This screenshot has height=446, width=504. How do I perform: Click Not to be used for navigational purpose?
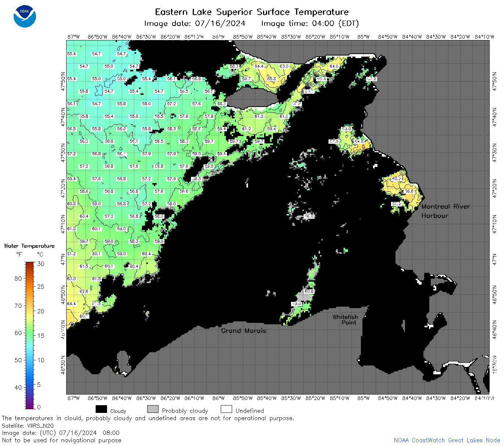click(x=61, y=440)
